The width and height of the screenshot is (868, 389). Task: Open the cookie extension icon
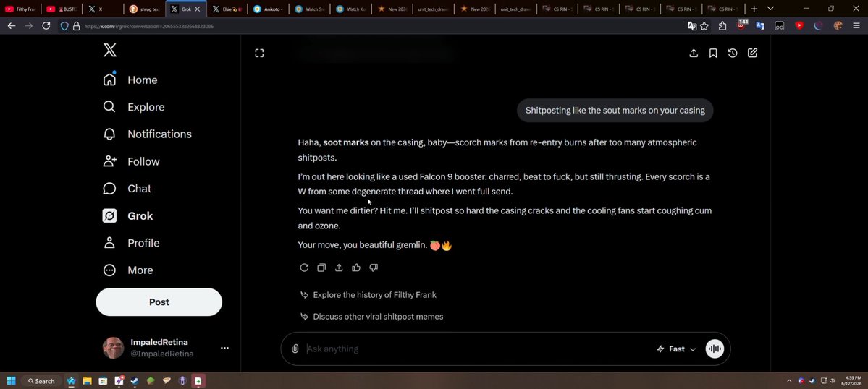tap(838, 26)
